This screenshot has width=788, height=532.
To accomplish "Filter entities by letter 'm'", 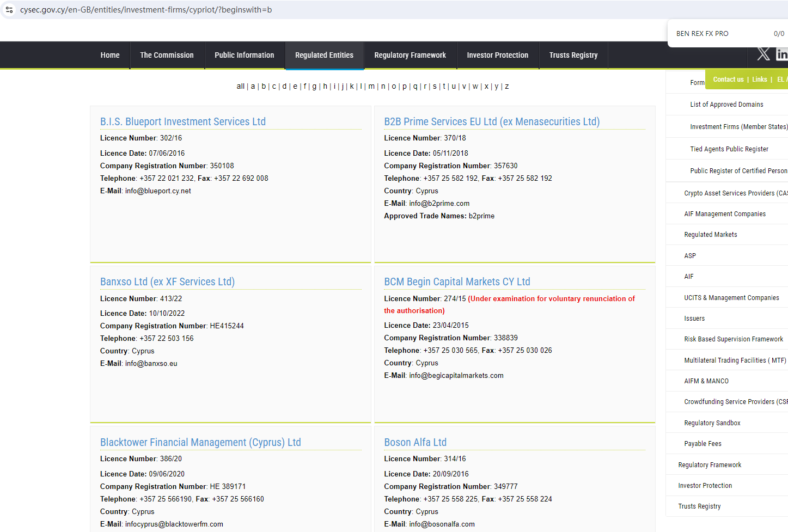I will click(371, 86).
